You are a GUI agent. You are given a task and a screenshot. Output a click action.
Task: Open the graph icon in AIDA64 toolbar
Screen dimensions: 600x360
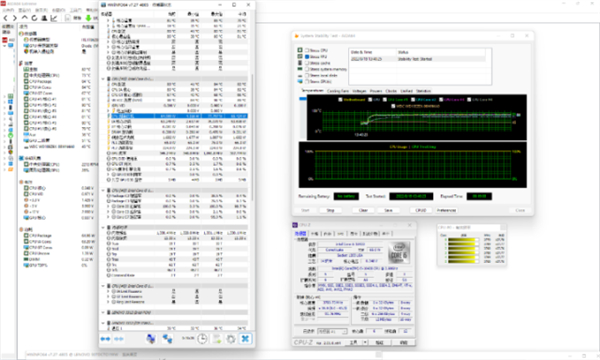coord(54,18)
